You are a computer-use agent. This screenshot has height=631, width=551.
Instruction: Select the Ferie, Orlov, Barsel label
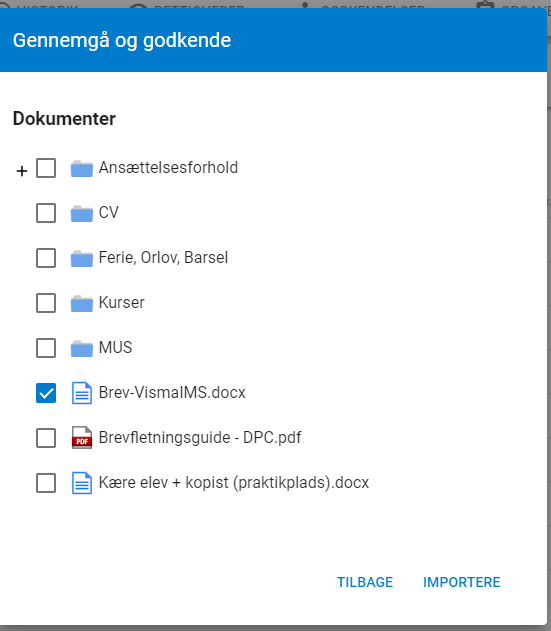coord(163,258)
